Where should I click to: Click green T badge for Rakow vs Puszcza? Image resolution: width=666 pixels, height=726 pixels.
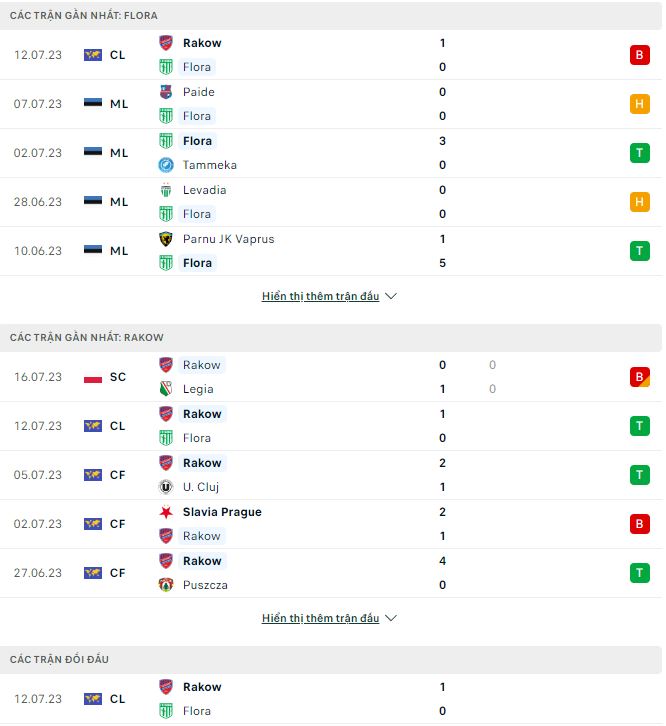coord(639,573)
